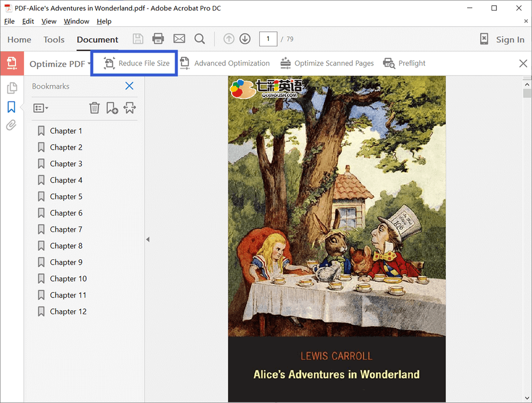
Task: Click Advanced Optimization button
Action: pyautogui.click(x=225, y=63)
